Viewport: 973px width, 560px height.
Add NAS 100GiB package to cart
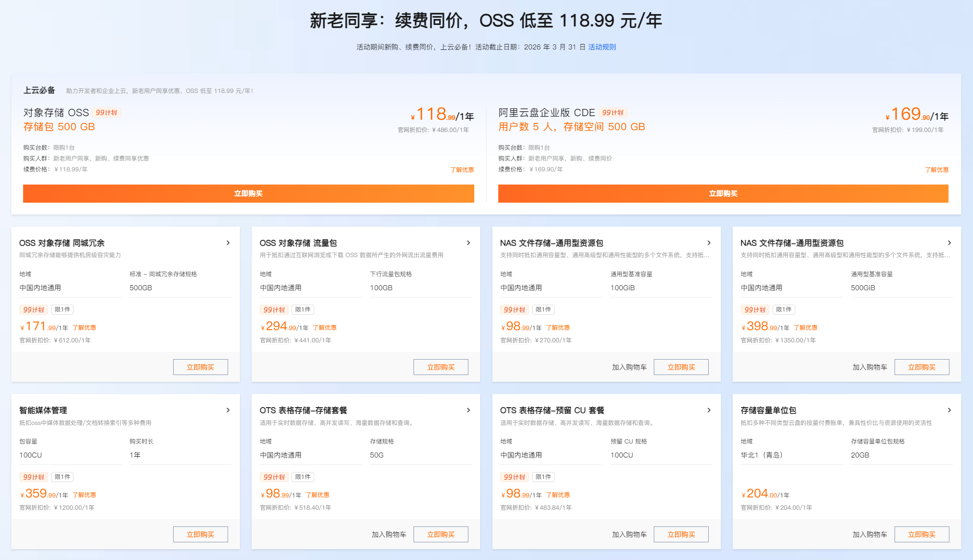(629, 367)
